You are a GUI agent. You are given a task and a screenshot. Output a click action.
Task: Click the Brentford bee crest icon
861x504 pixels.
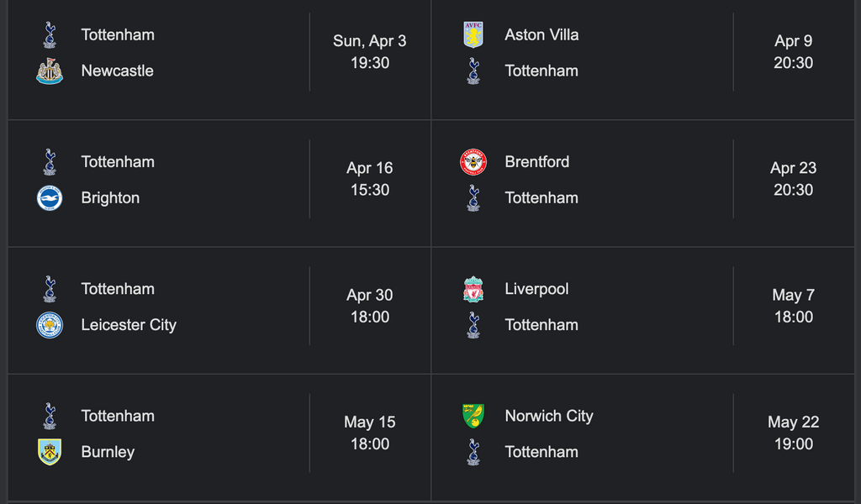[x=473, y=162]
